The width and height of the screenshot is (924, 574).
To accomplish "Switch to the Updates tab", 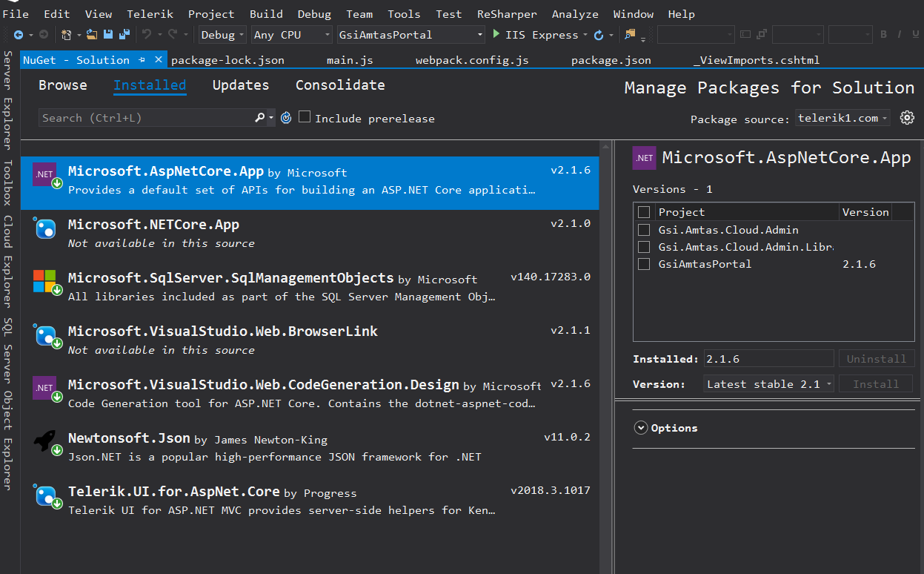I will click(x=241, y=85).
